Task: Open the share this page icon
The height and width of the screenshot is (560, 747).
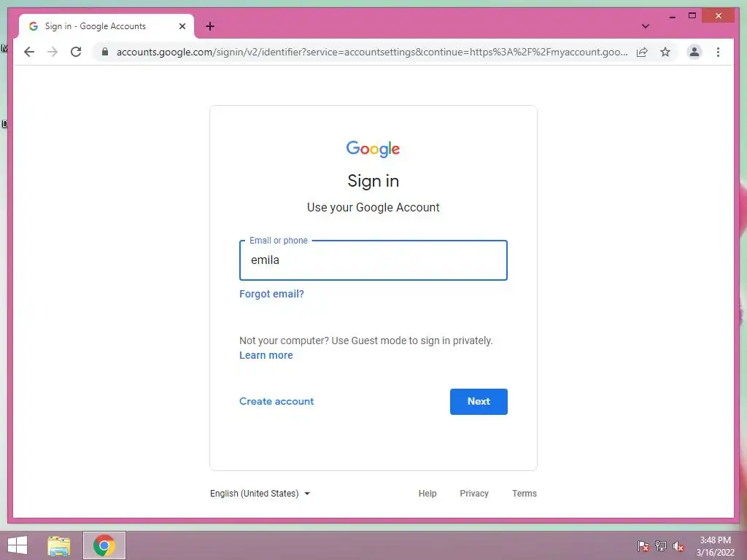Action: click(642, 52)
